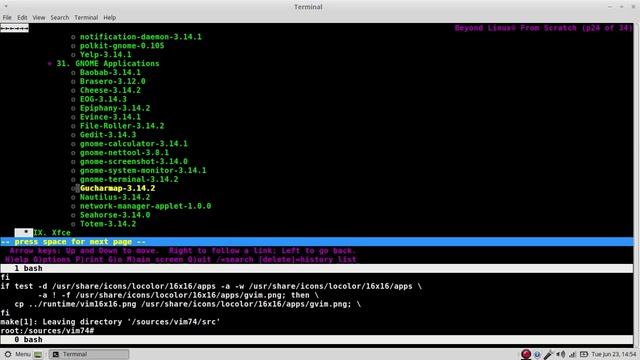Click the Seahorse-3.14.0 entry
This screenshot has height=360, width=640.
point(115,215)
